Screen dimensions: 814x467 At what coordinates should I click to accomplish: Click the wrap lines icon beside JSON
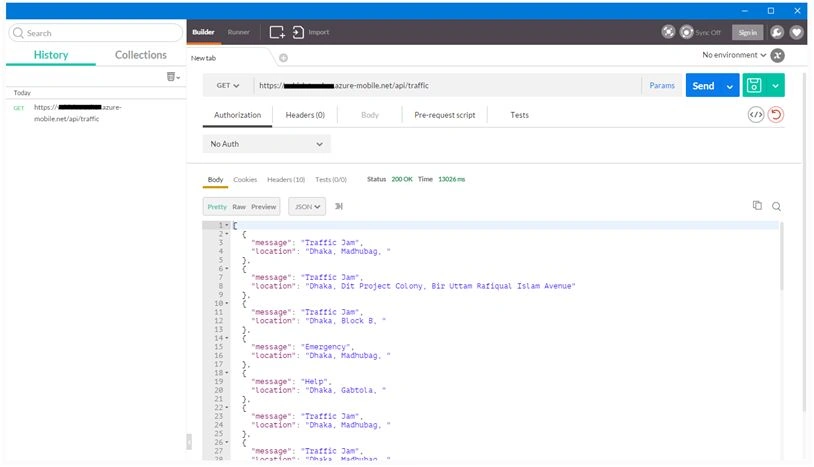point(338,207)
